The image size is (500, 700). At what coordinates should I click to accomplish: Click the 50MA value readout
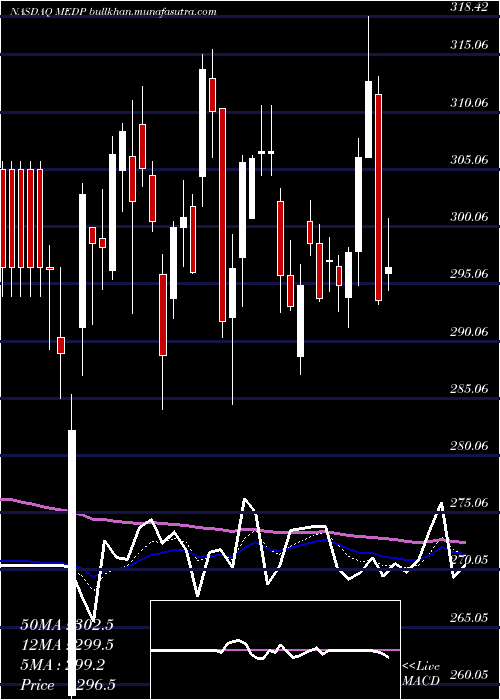coord(67,625)
